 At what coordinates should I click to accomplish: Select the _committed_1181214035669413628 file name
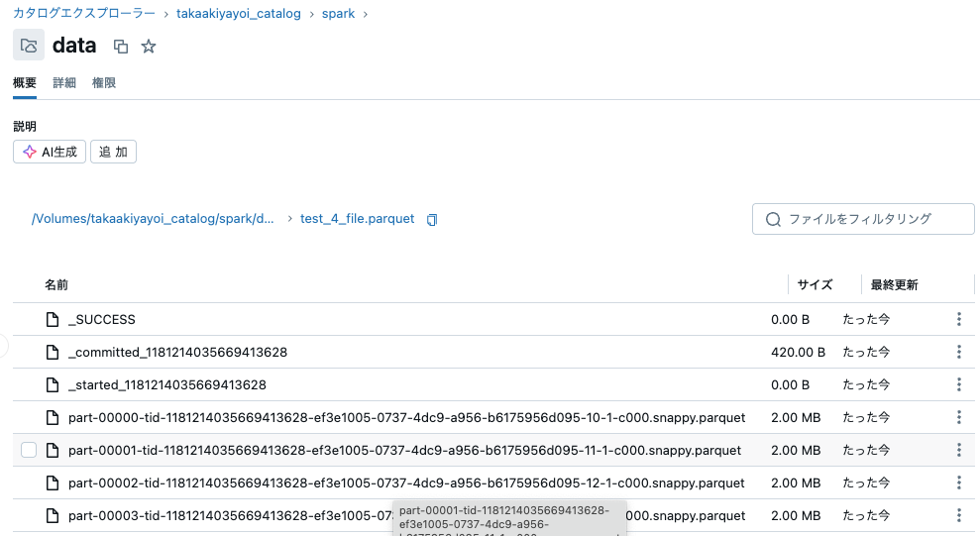click(177, 352)
